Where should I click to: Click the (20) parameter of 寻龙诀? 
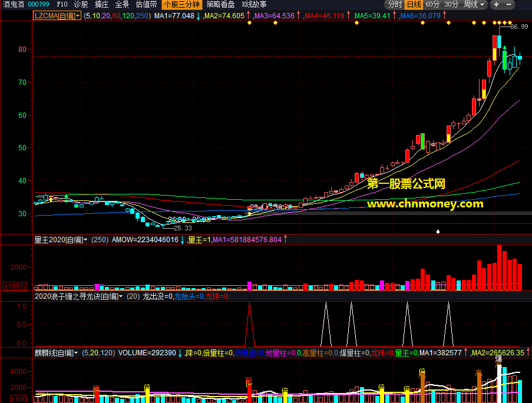point(133,296)
